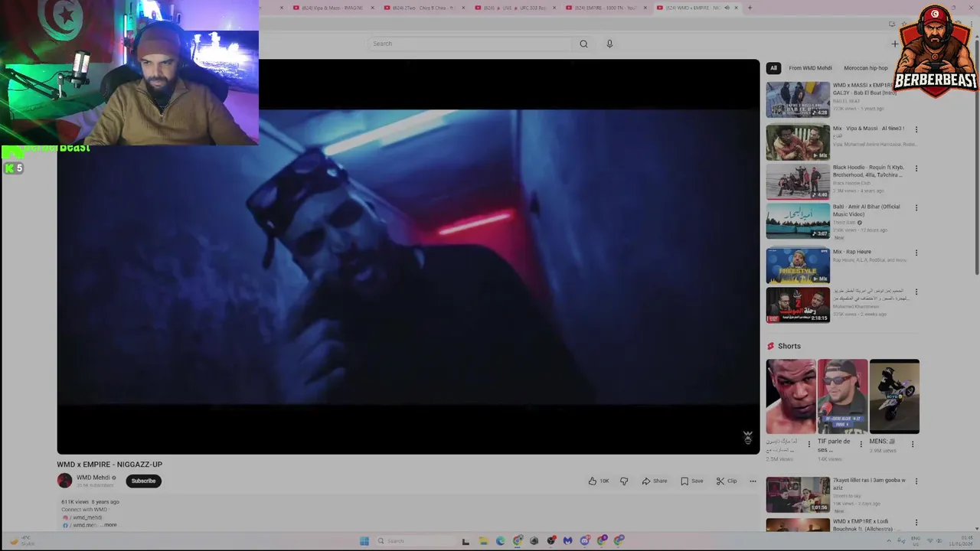The width and height of the screenshot is (980, 551).
Task: Open options for TIF parle de ses Short
Action: 861,444
